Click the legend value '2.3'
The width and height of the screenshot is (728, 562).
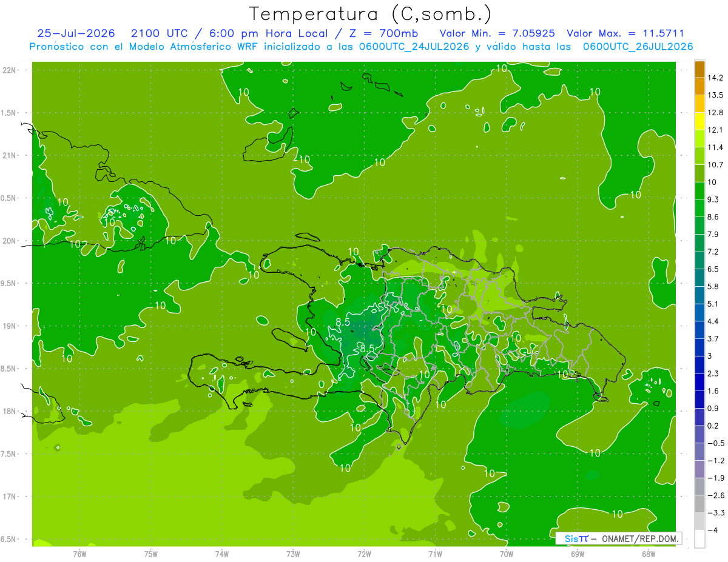tap(712, 373)
